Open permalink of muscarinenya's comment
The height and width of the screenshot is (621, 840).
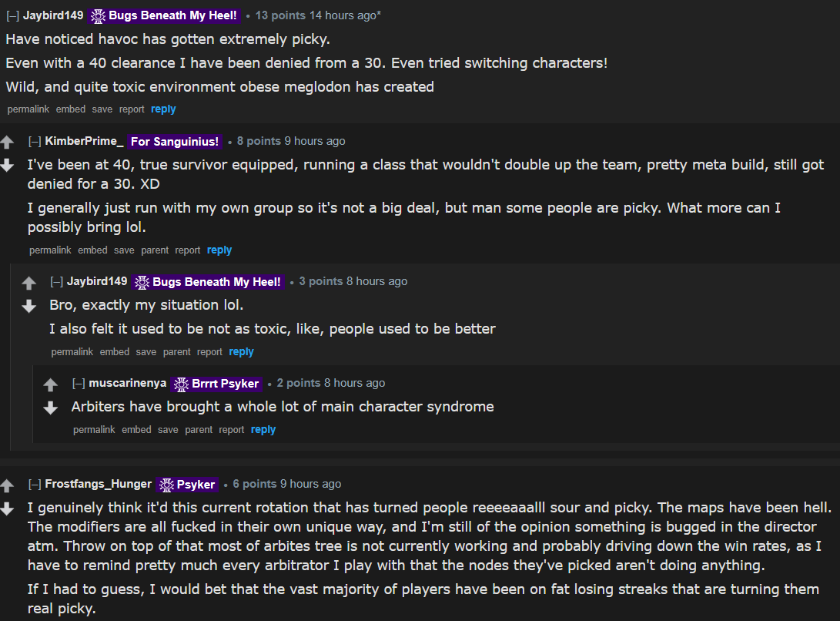(x=94, y=430)
